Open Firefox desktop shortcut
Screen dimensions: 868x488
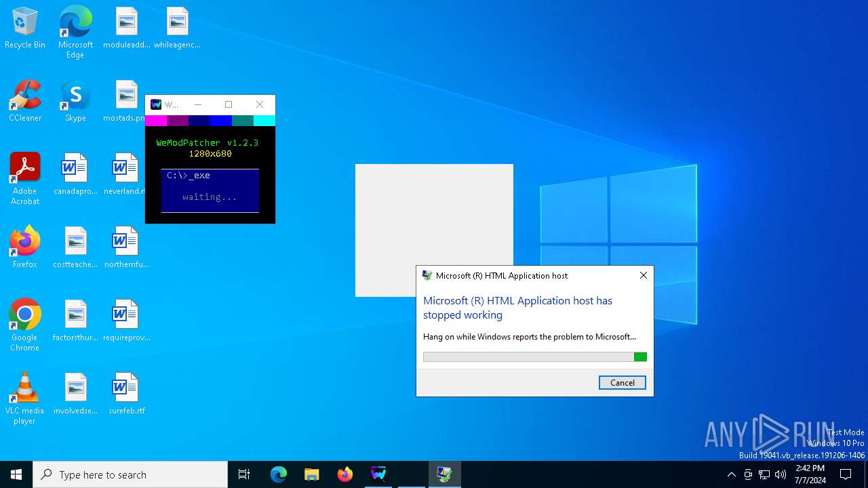25,247
